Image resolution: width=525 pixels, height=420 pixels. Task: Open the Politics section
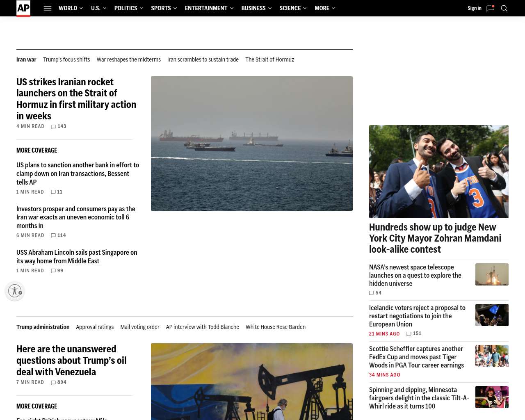[126, 8]
